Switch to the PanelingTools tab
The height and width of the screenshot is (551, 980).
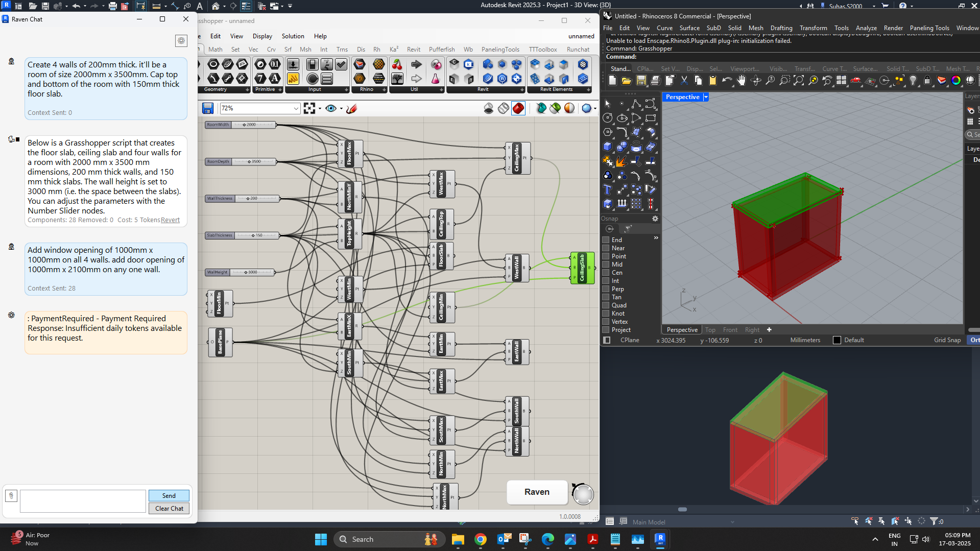click(x=500, y=50)
